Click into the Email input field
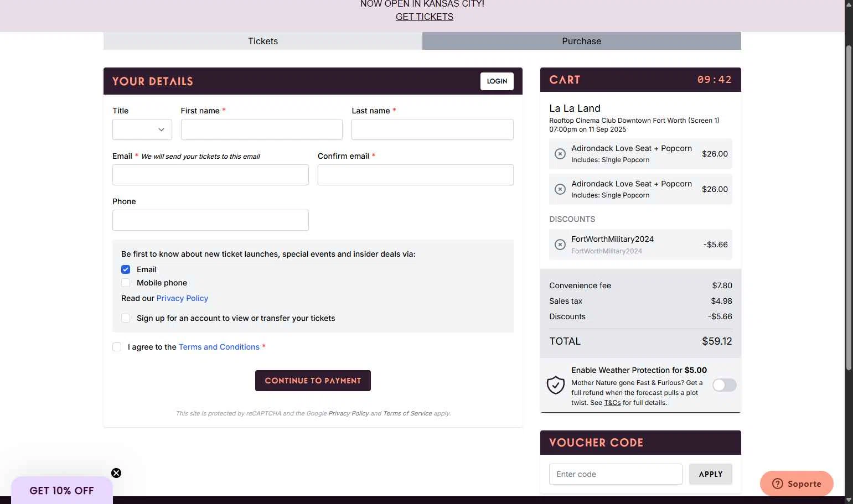Screen dimensions: 853x504 [210, 175]
